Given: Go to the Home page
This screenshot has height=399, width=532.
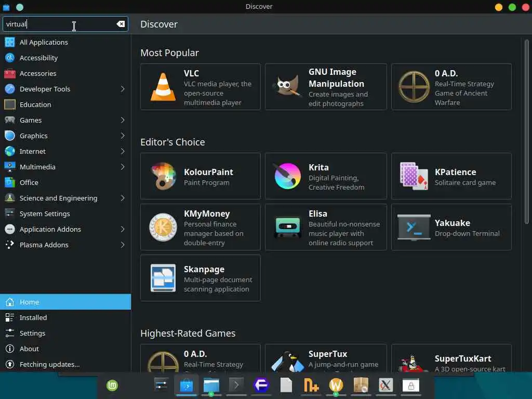Looking at the screenshot, I should tap(65, 302).
